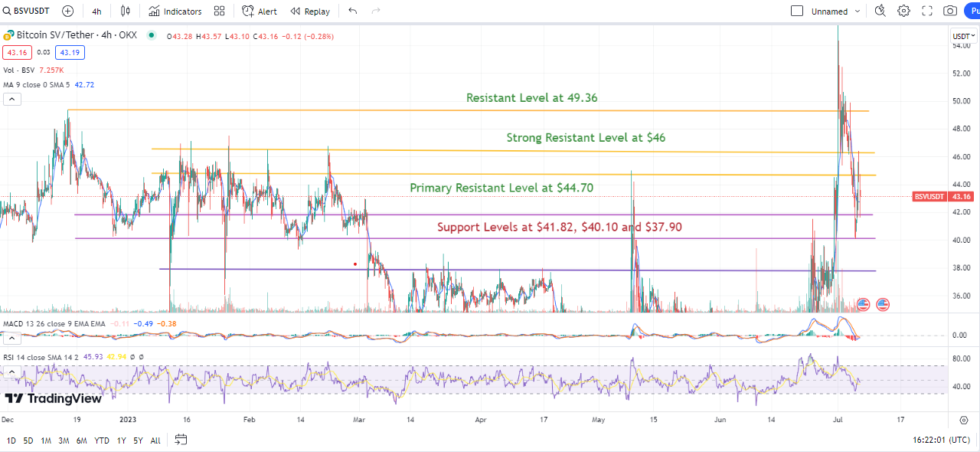
Task: Open the layout setup square icon
Action: 797,11
